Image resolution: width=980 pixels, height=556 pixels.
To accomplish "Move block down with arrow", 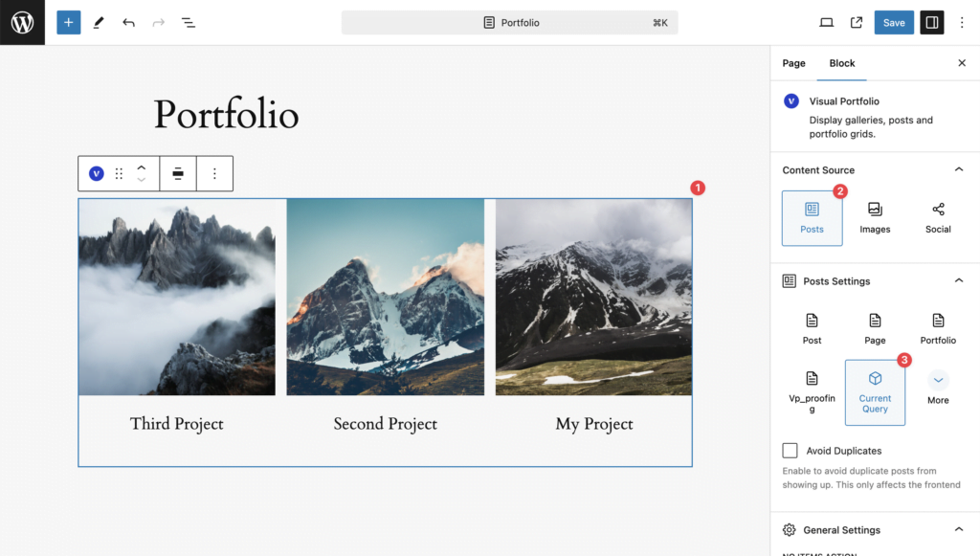I will 142,180.
